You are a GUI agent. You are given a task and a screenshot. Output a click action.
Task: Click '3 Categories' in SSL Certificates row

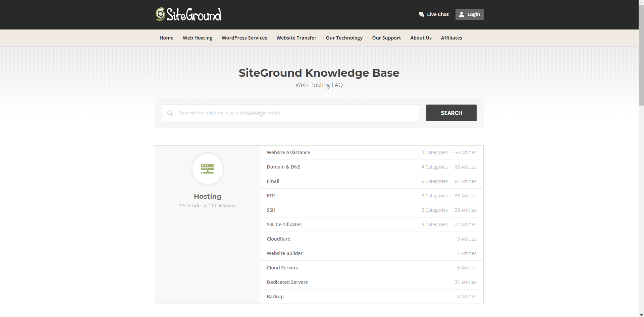pos(435,225)
